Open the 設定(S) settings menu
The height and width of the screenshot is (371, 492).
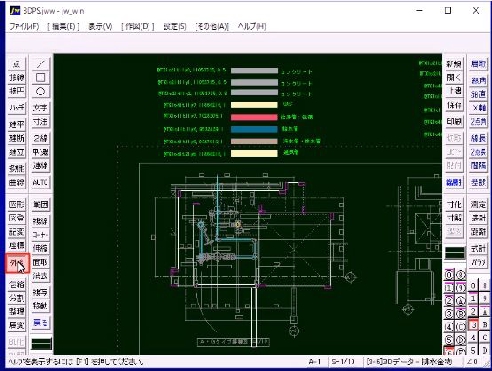pos(175,27)
